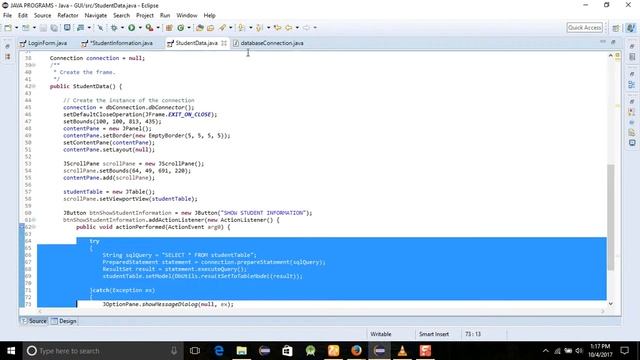Switch to the LoginForm.java tab
Screen dimensions: 640x360
[x=44, y=43]
